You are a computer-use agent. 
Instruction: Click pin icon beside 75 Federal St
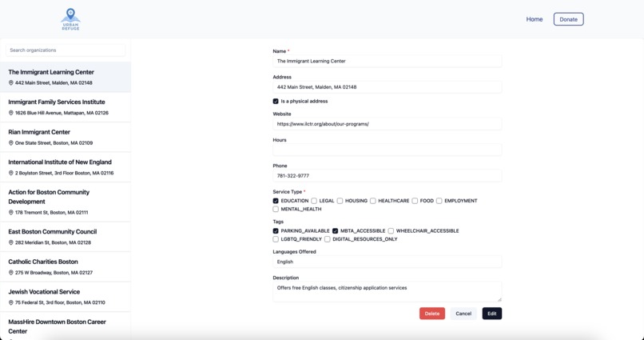[11, 302]
